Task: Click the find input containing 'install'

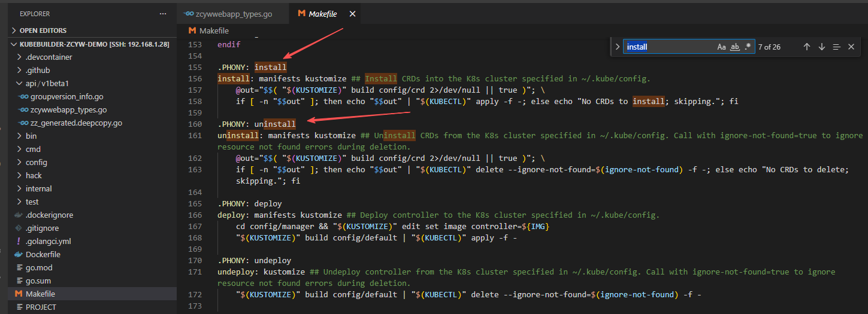Action: (x=668, y=47)
